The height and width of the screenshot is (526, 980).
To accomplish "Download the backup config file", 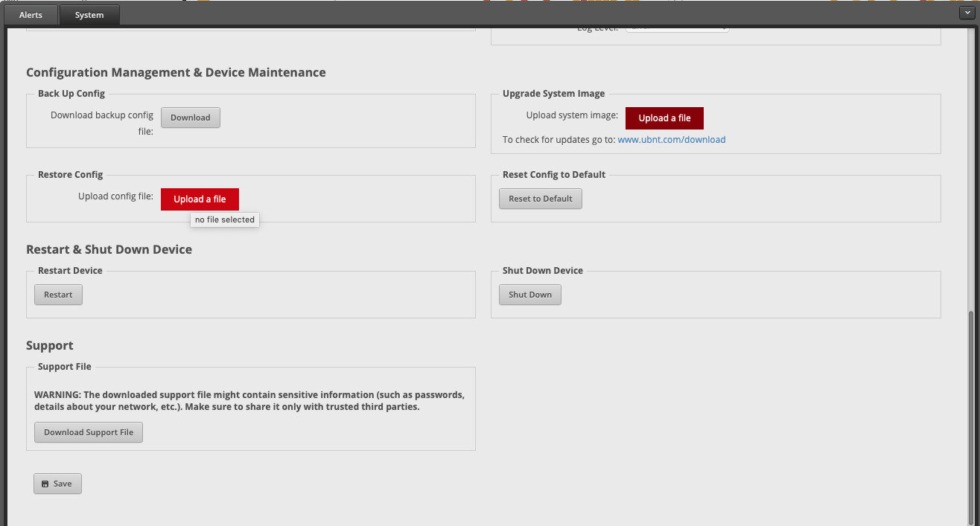I will click(x=191, y=118).
